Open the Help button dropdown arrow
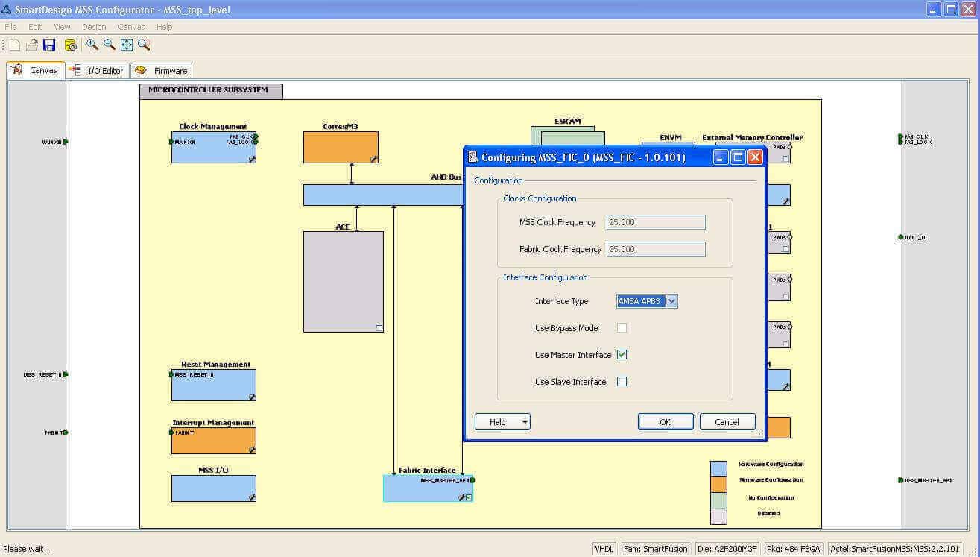 525,422
